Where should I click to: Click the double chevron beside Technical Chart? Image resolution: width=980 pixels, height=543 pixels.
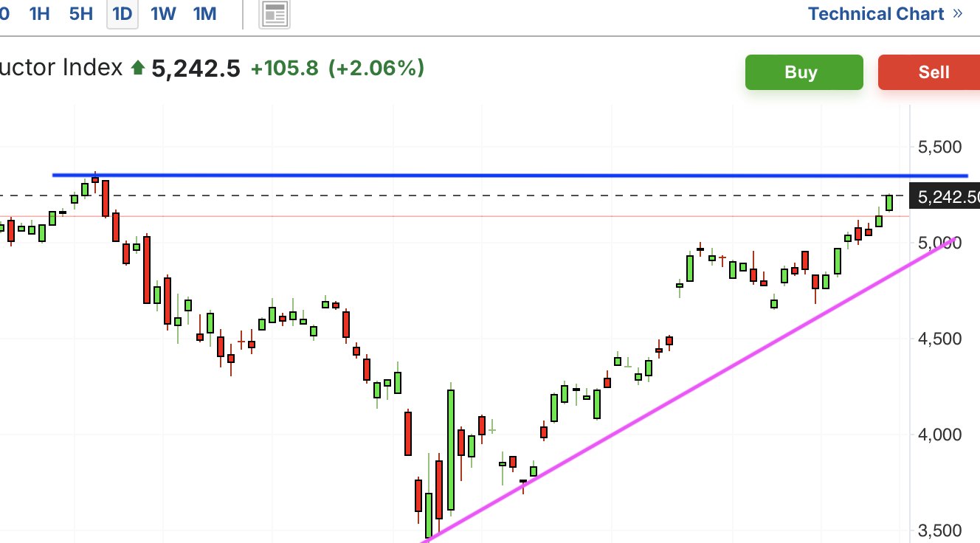pos(958,13)
